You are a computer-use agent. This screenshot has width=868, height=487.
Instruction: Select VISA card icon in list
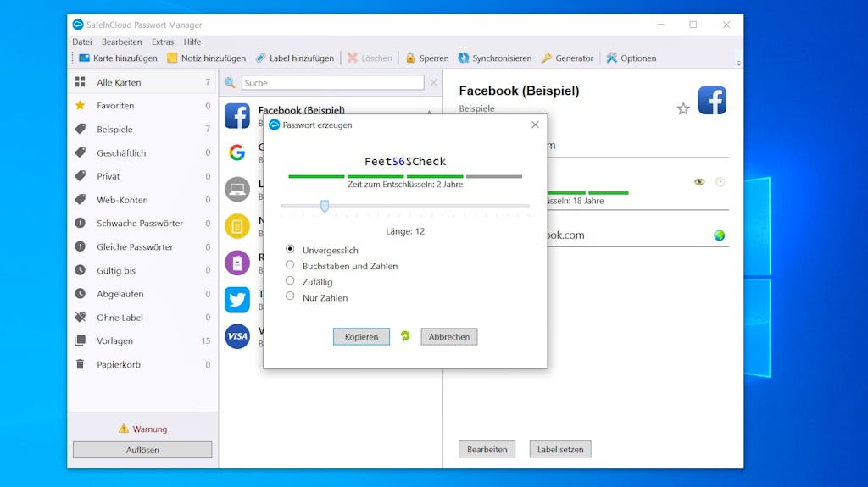point(237,336)
